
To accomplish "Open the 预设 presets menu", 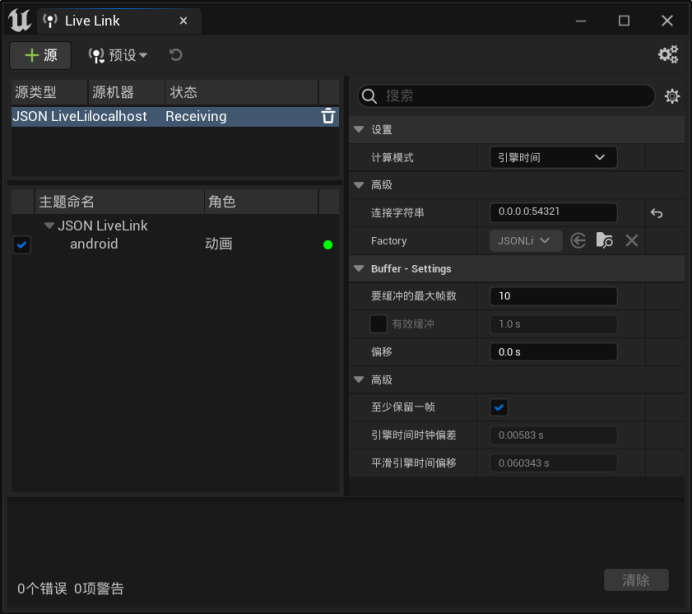I will click(118, 55).
